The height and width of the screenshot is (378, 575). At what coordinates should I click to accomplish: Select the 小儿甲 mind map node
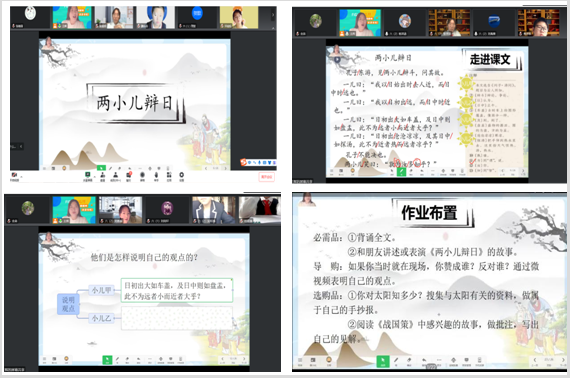point(102,290)
